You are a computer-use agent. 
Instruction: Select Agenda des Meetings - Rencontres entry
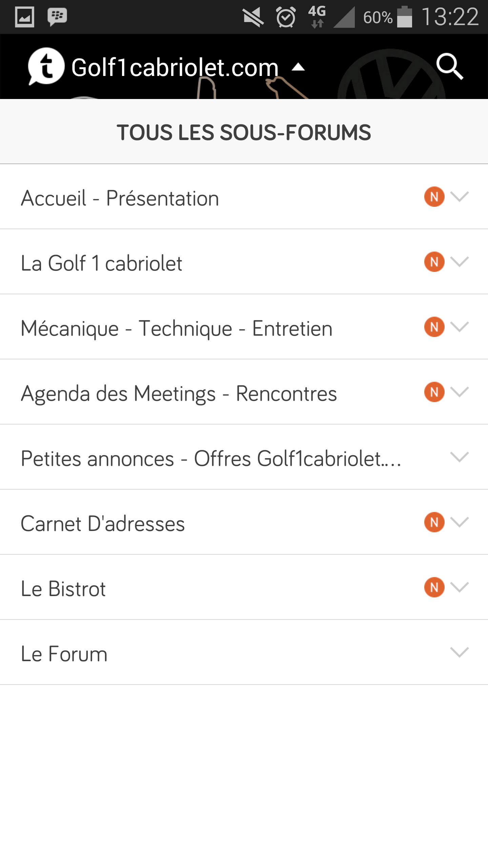(179, 393)
